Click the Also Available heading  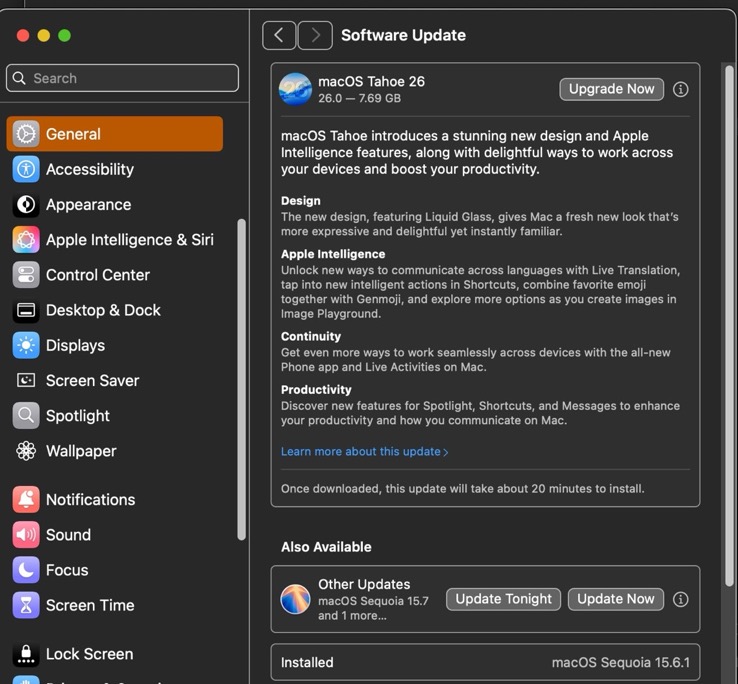point(326,547)
